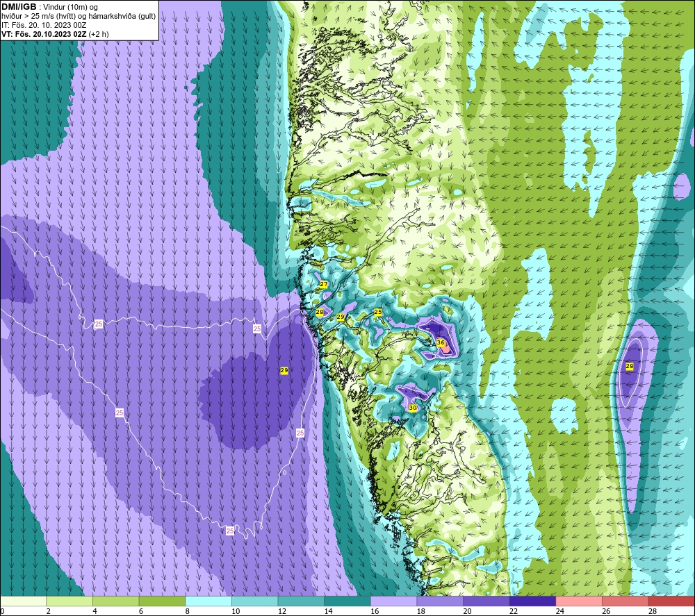Click the legend scale value 12
695x616 pixels.
coord(282,611)
